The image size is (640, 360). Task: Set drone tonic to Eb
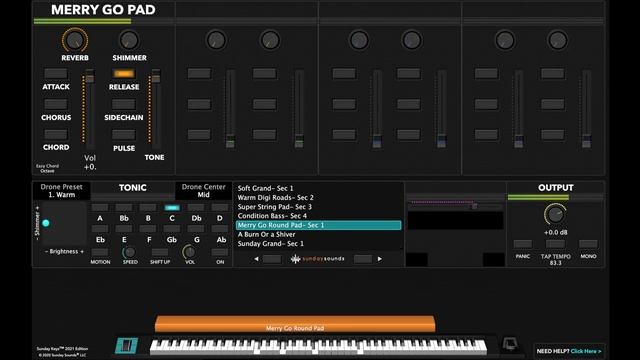point(100,229)
